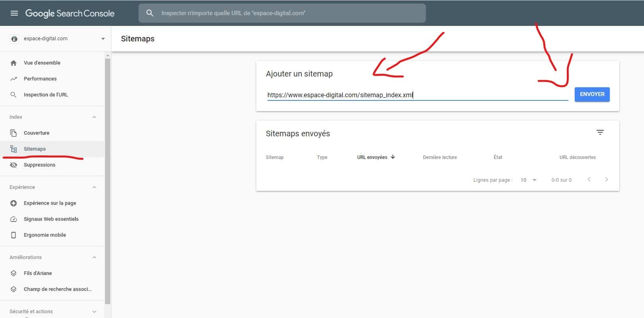Go to previous page of sitemaps
Screen dimensions: 644x318
pos(589,180)
